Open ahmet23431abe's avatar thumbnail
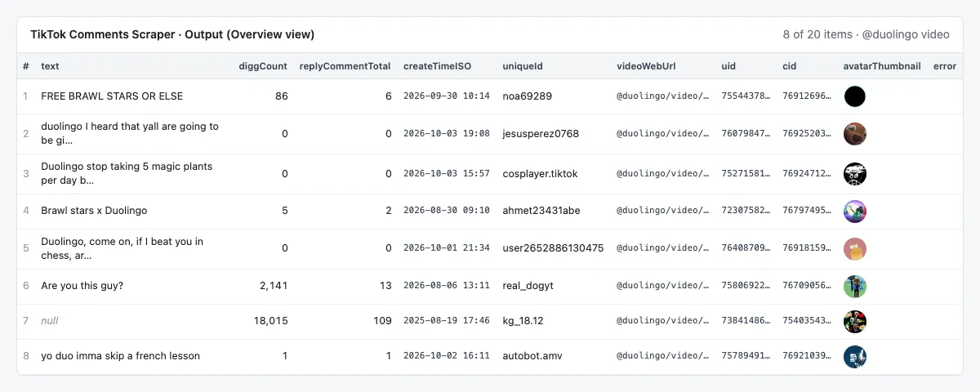The height and width of the screenshot is (392, 980). pyautogui.click(x=855, y=212)
